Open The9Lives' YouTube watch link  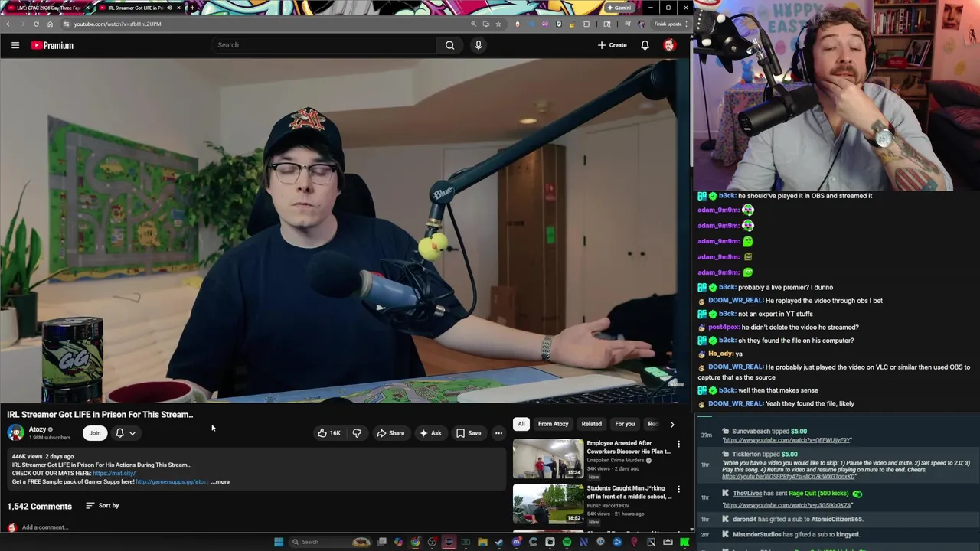[787, 505]
